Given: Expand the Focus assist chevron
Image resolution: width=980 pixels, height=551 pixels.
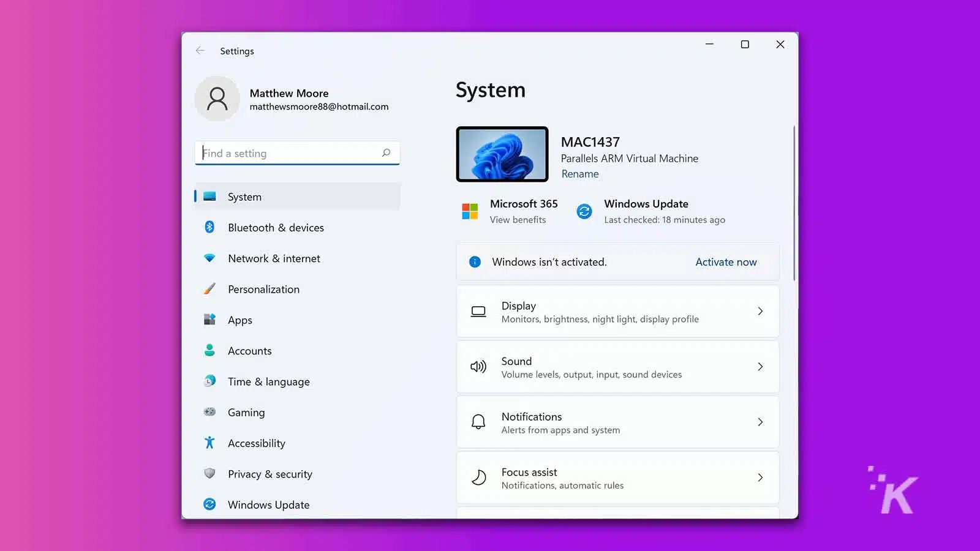Looking at the screenshot, I should point(760,478).
